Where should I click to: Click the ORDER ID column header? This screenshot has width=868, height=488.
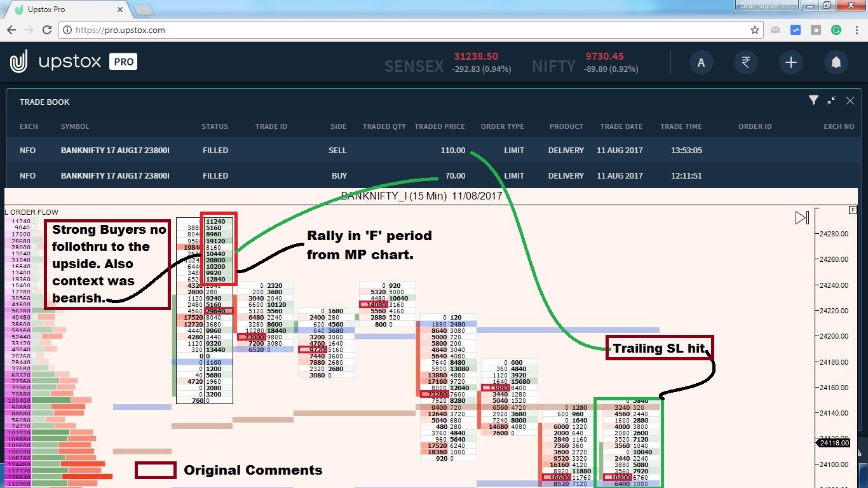tap(755, 126)
